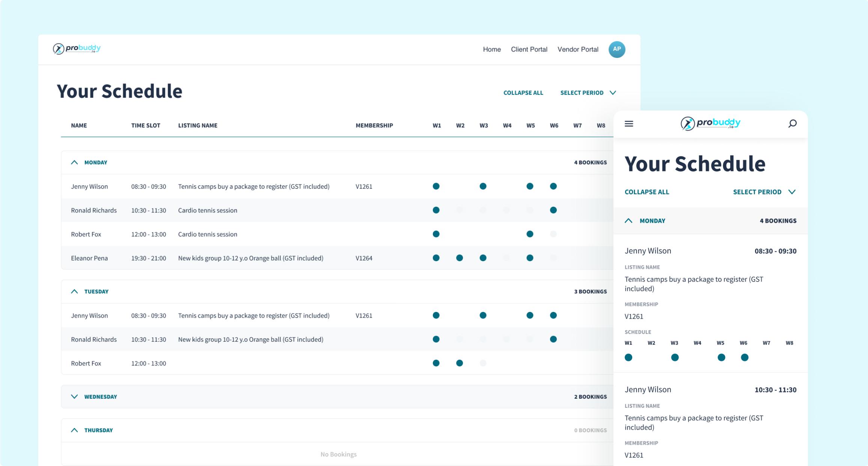Click mobile 10:30 - 11:30 time slot
Image resolution: width=868 pixels, height=466 pixels.
[x=775, y=390]
